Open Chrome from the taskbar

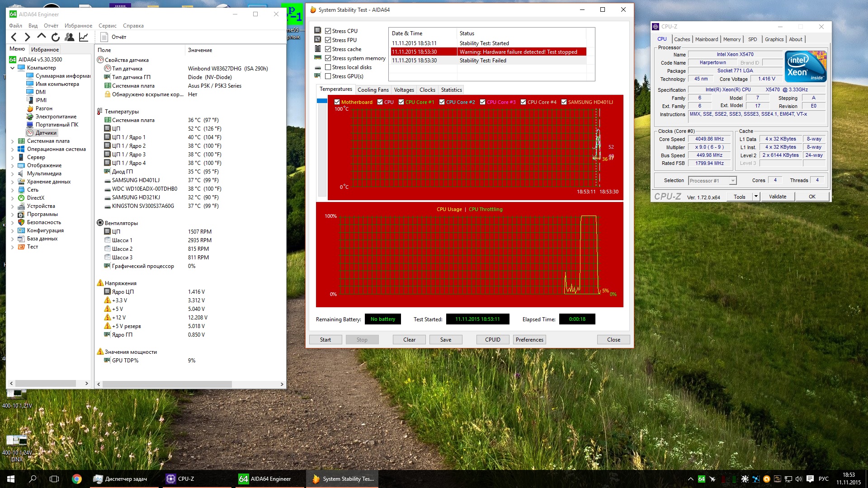click(x=77, y=479)
